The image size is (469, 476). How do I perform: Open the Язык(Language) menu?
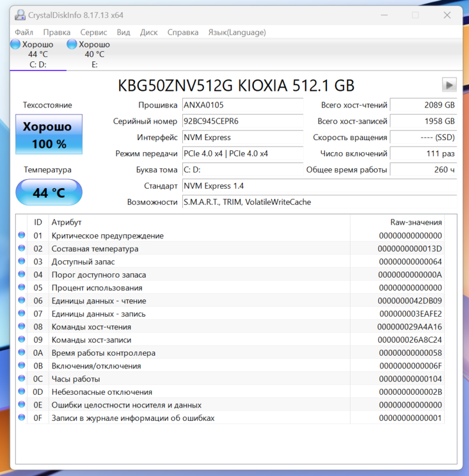tap(237, 32)
